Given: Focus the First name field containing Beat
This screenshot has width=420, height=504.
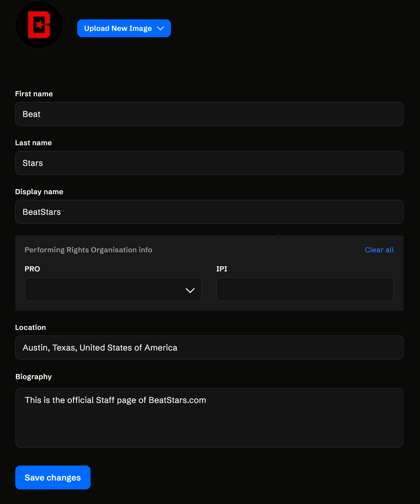Looking at the screenshot, I should pos(209,114).
